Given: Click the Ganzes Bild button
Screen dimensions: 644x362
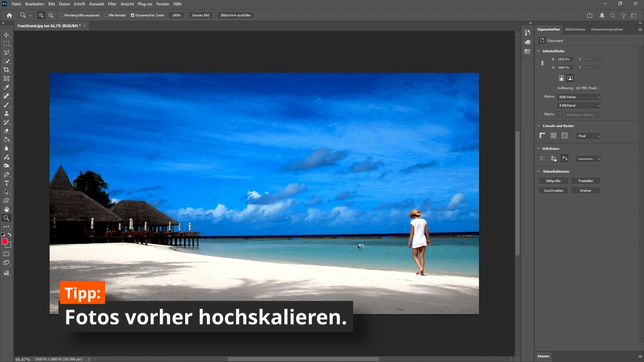Looking at the screenshot, I should pyautogui.click(x=200, y=15).
